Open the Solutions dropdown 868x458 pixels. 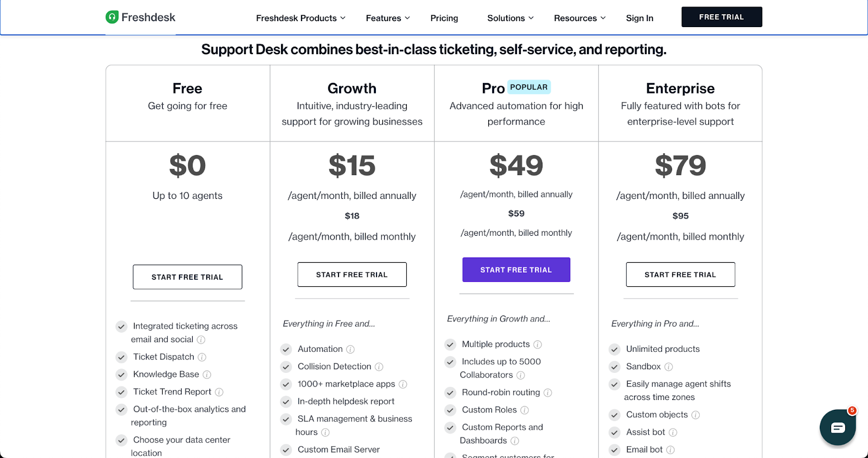click(x=510, y=18)
